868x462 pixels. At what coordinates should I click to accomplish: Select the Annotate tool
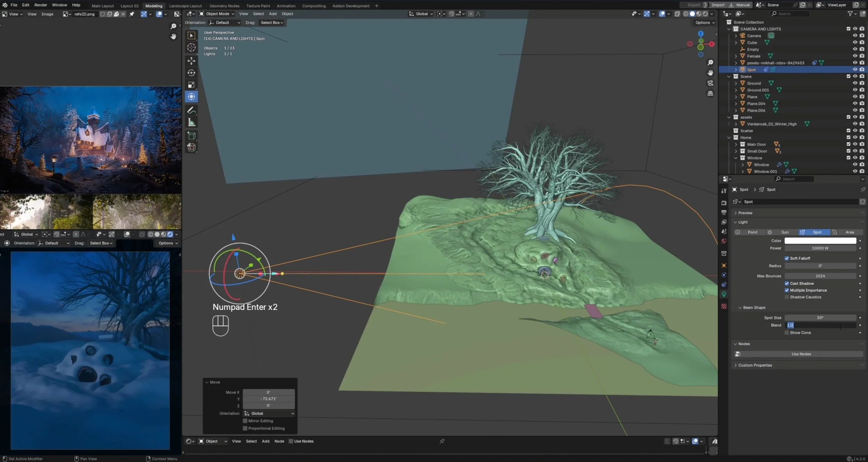point(191,110)
